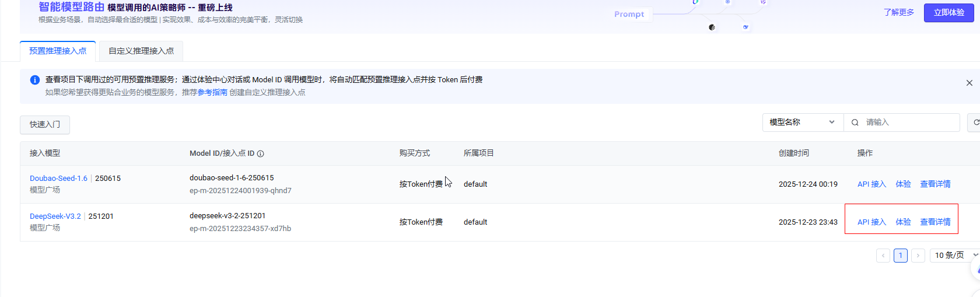Switch to the 自定义推理接入点 tab

[x=141, y=51]
